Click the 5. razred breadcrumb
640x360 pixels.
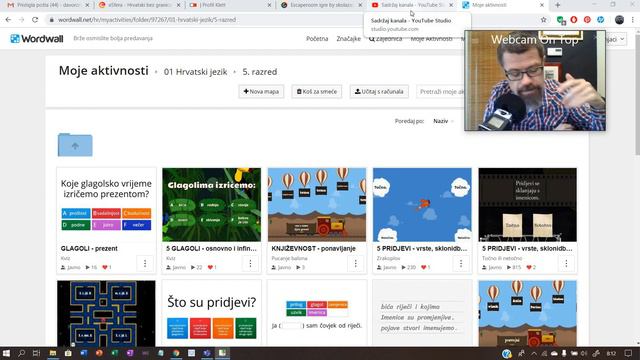tap(260, 72)
